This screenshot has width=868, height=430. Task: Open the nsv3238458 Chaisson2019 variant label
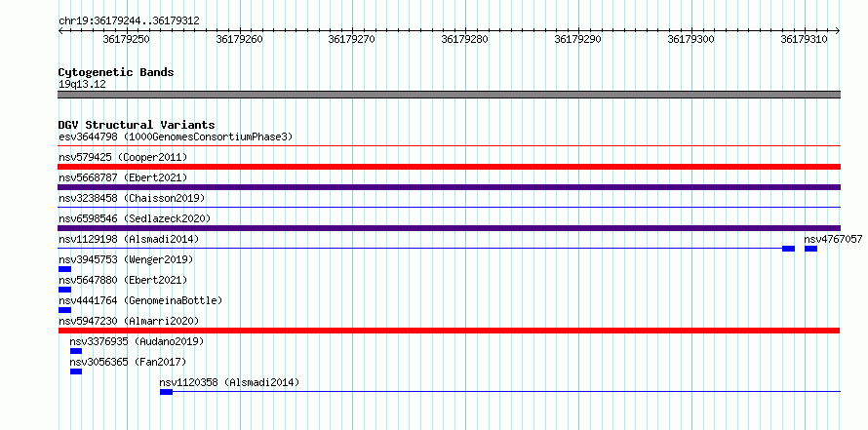(132, 198)
